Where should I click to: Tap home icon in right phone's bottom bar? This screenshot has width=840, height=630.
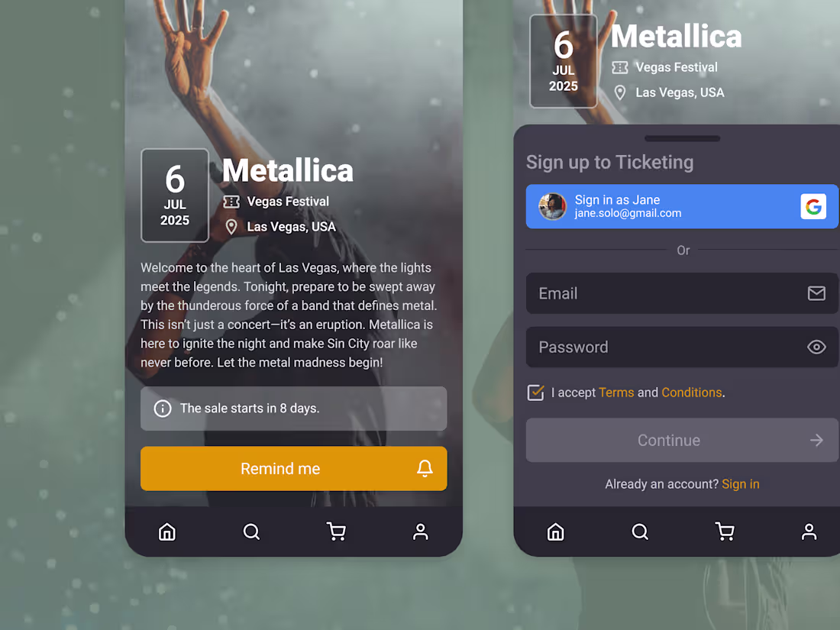click(555, 531)
